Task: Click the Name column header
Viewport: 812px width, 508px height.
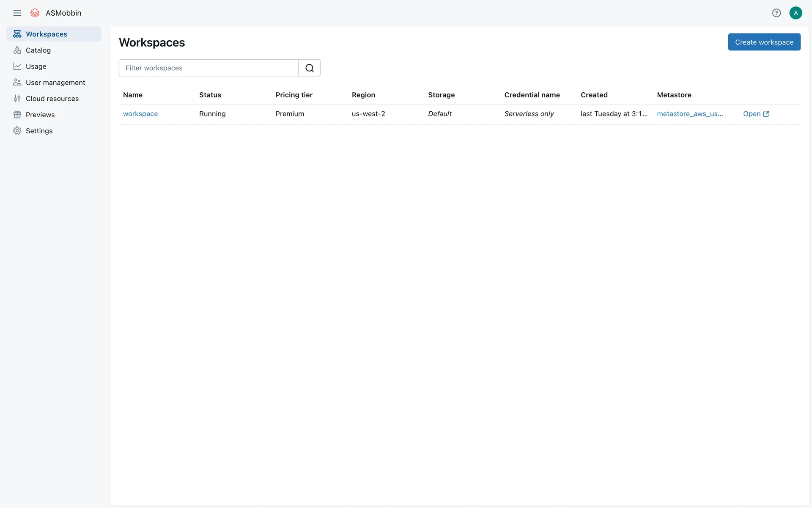Action: pyautogui.click(x=132, y=95)
